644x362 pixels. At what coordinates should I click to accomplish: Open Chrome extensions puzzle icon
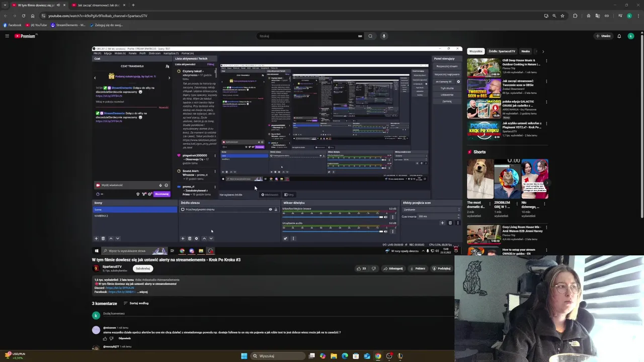(575, 16)
